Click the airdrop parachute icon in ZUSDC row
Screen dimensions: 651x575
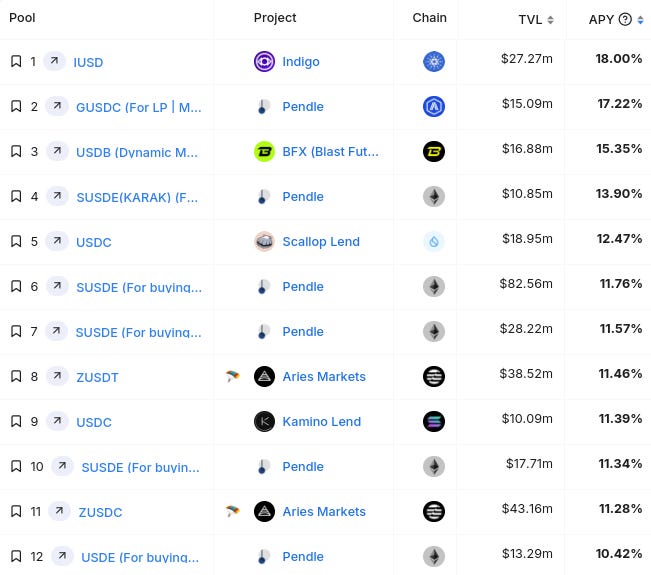[232, 511]
